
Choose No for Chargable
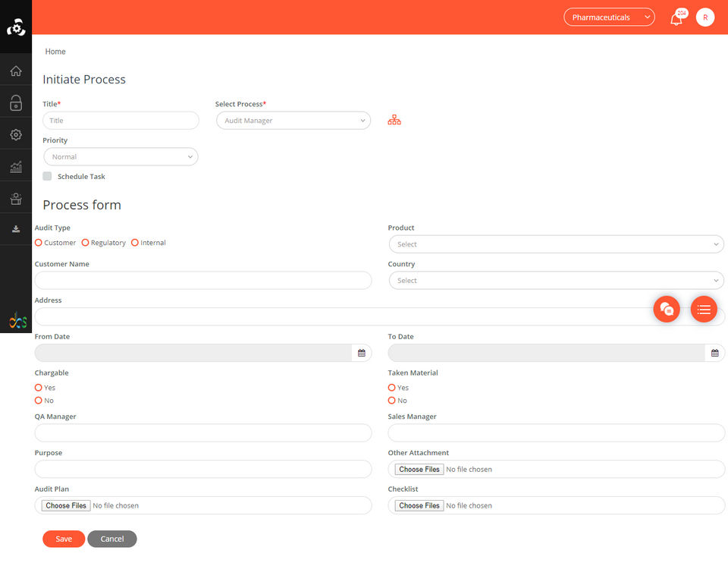(x=39, y=401)
